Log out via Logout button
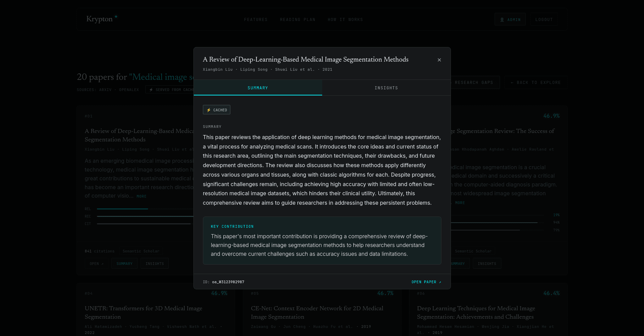Viewport: 644px width, 336px height. coord(544,19)
